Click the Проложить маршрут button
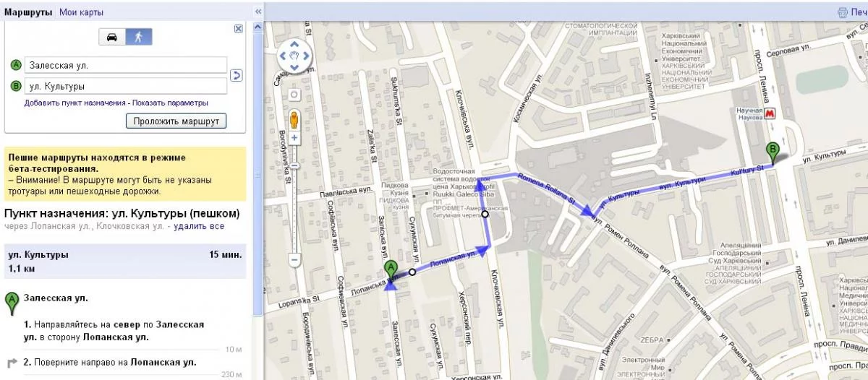 coord(176,121)
